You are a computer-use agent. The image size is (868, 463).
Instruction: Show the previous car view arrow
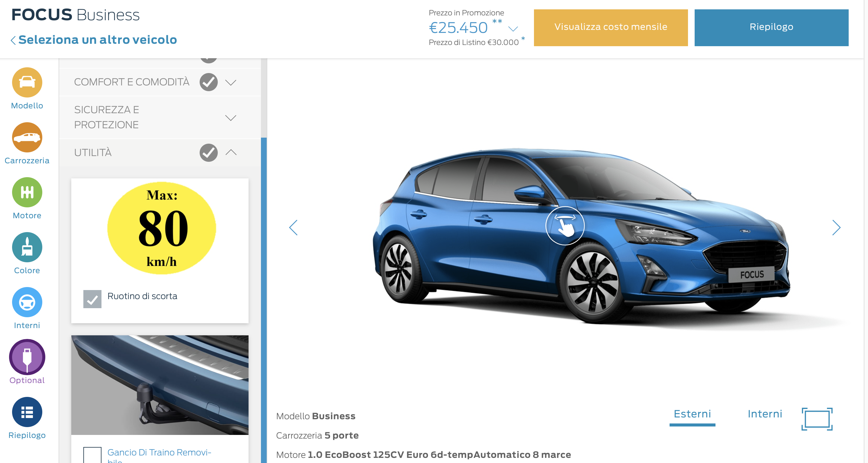click(x=294, y=228)
